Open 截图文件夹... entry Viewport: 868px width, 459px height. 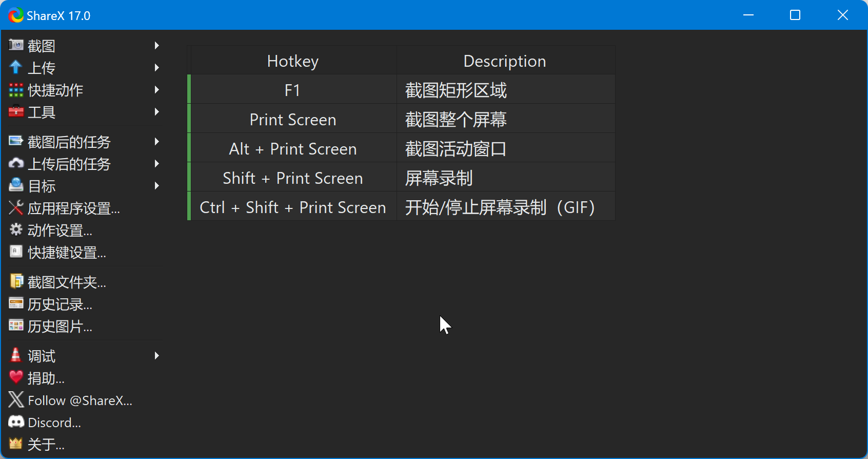[x=67, y=282]
